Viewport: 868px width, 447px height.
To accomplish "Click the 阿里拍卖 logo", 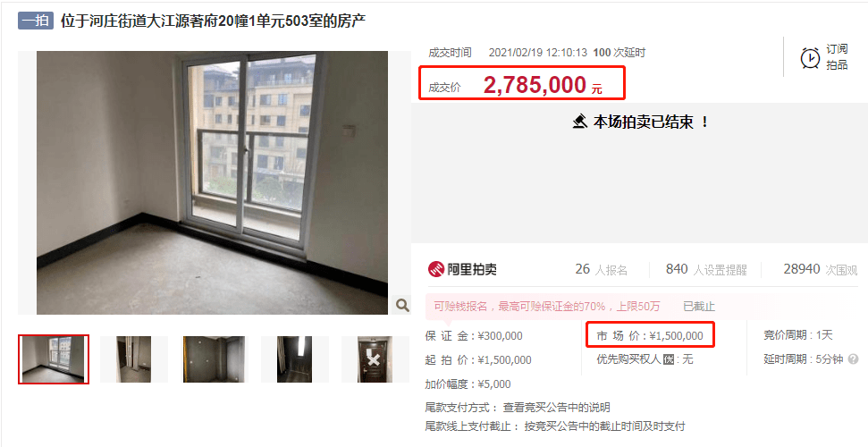I will (x=462, y=269).
